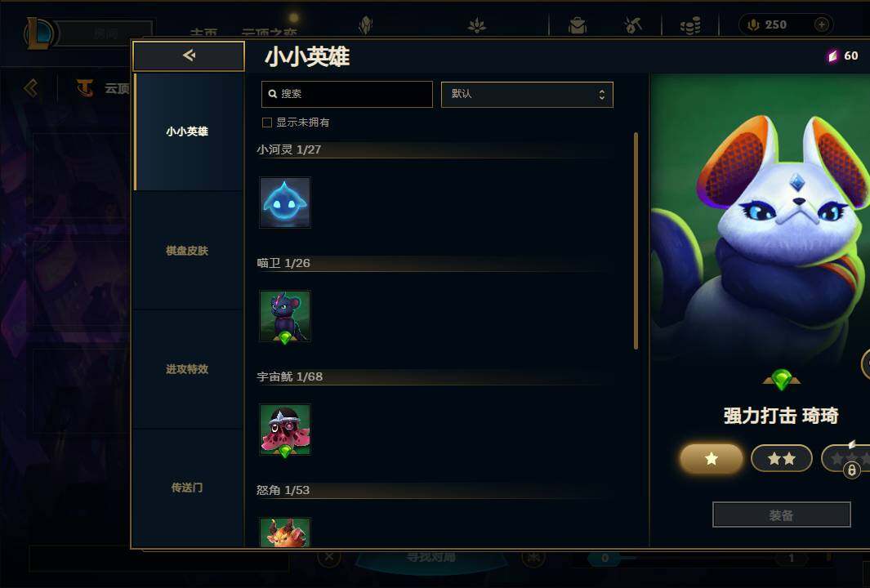The width and height of the screenshot is (870, 588).
Task: Switch to the 棋盘皮肤 tab
Action: 187,251
